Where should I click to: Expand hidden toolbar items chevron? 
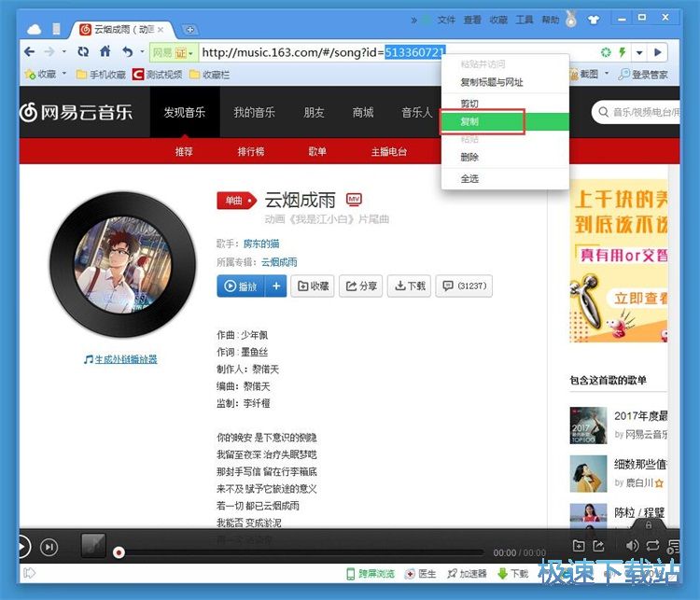413,20
